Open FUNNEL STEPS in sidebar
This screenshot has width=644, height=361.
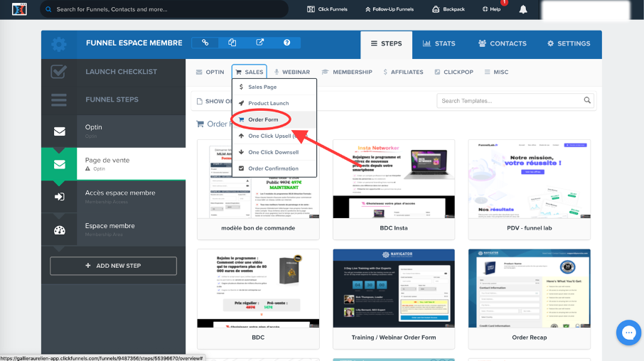point(112,99)
